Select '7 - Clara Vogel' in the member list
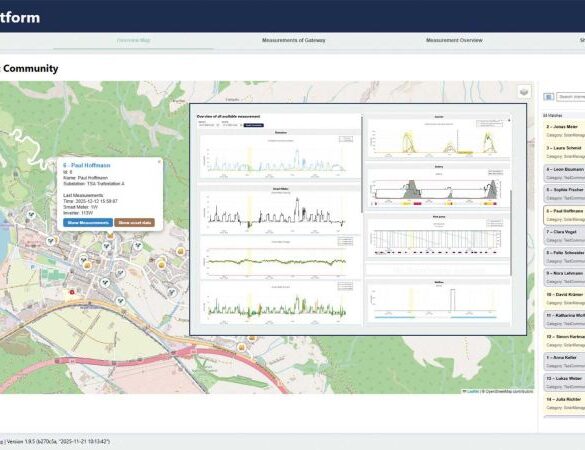Viewport: 585px width, 450px height. coord(564,236)
